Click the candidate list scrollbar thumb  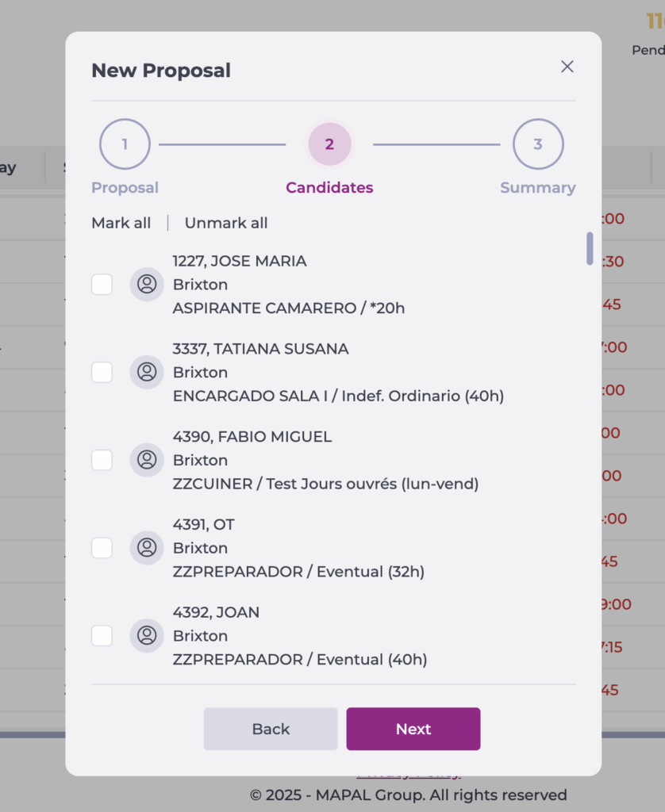click(x=590, y=248)
